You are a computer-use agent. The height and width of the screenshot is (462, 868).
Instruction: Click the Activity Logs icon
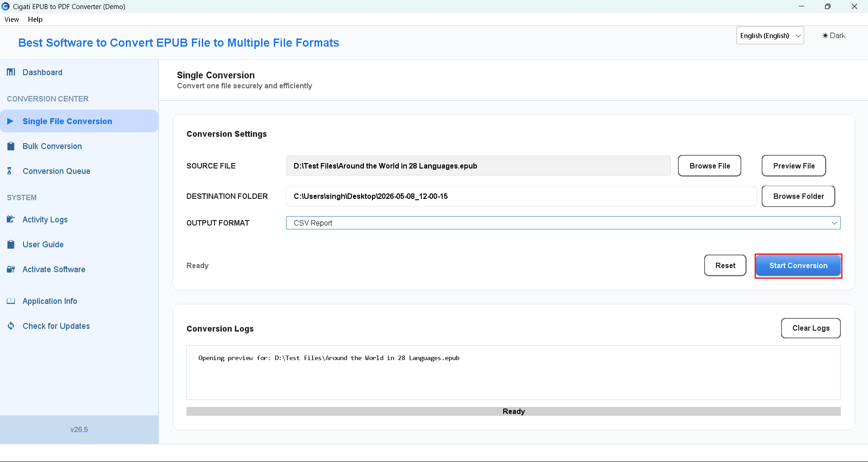11,220
